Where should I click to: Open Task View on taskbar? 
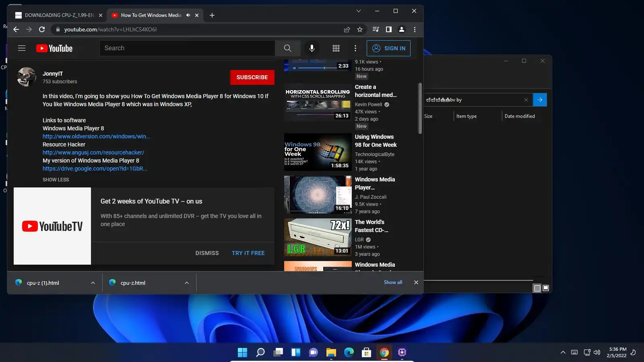(x=278, y=352)
